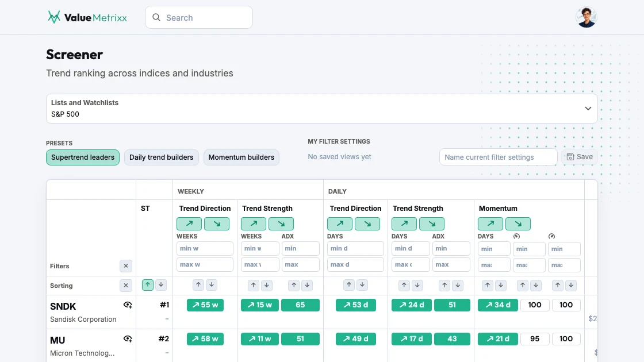Sort first Momentum gauge column descending

pos(535,285)
